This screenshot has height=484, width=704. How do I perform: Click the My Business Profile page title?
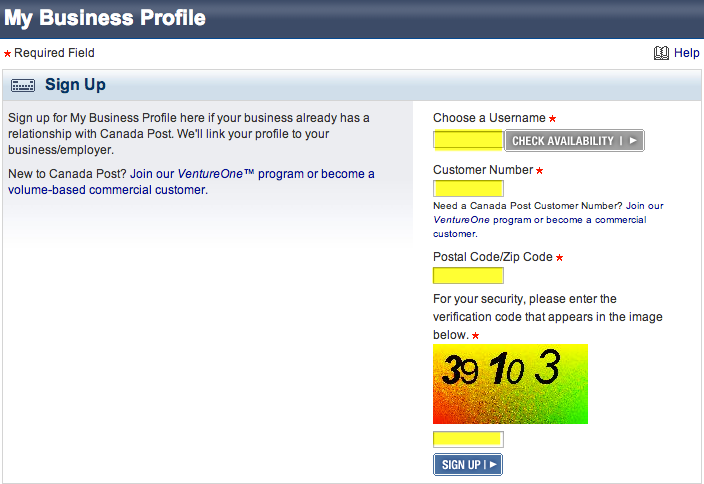[105, 19]
